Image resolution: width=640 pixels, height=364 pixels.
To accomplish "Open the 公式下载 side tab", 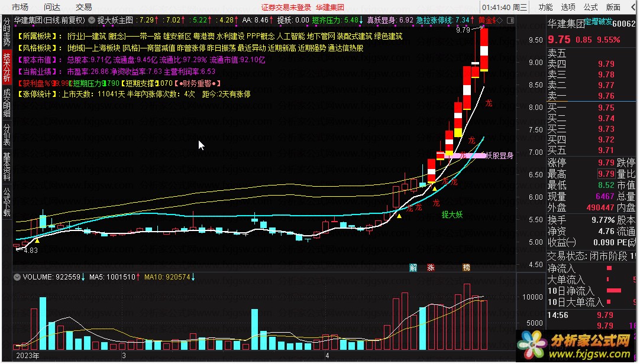I will [x=7, y=201].
